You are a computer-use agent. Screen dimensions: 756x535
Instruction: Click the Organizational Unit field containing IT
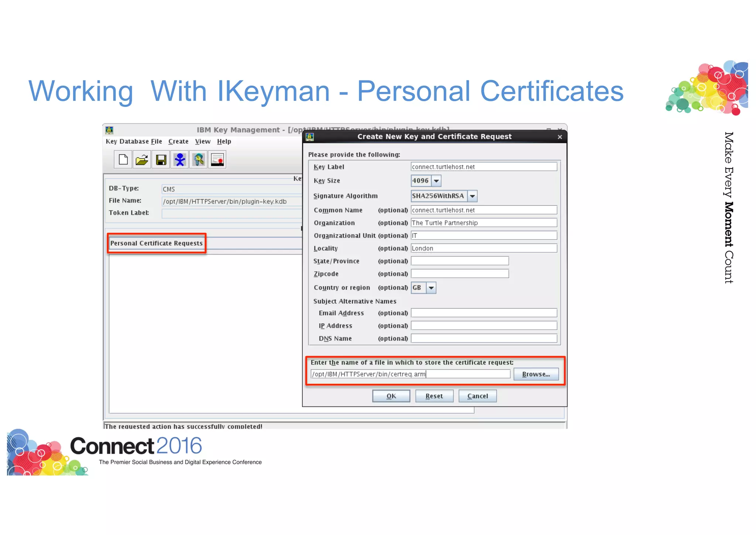[x=484, y=235]
